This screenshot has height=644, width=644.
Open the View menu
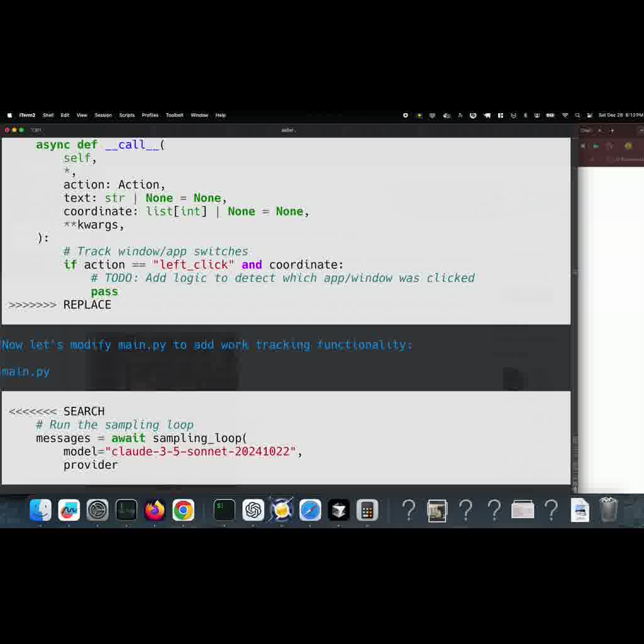[82, 116]
